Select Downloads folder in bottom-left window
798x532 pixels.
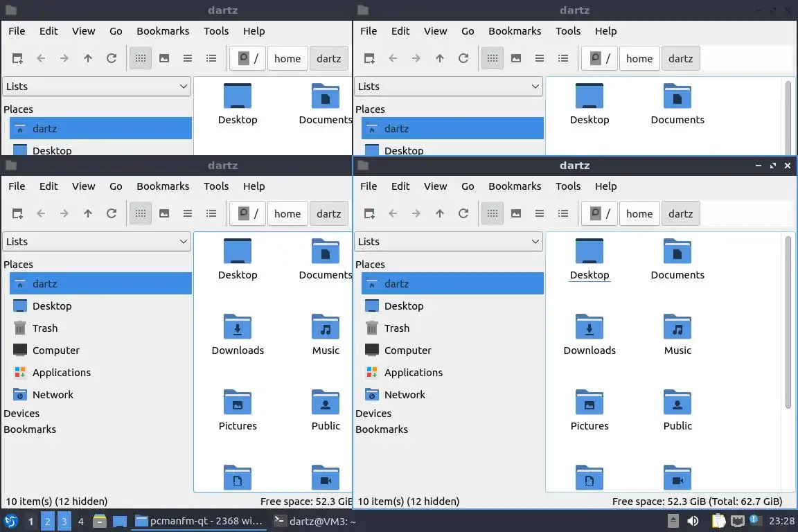point(238,335)
